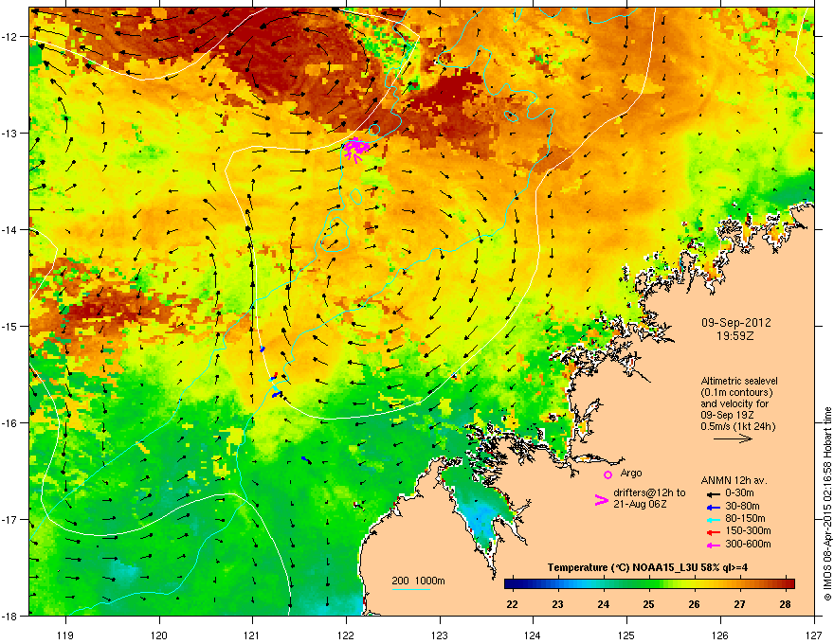Click the IMOS copyright timestamp text

pos(827,504)
